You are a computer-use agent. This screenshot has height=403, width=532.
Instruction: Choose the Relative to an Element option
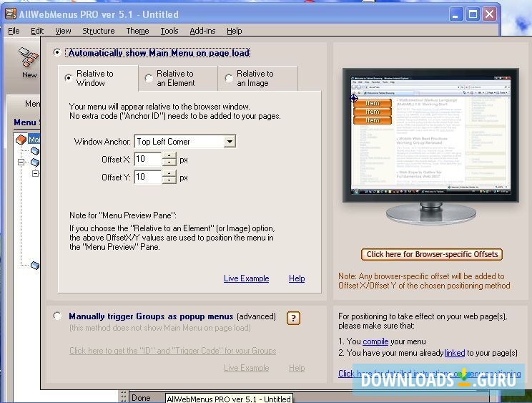click(148, 78)
